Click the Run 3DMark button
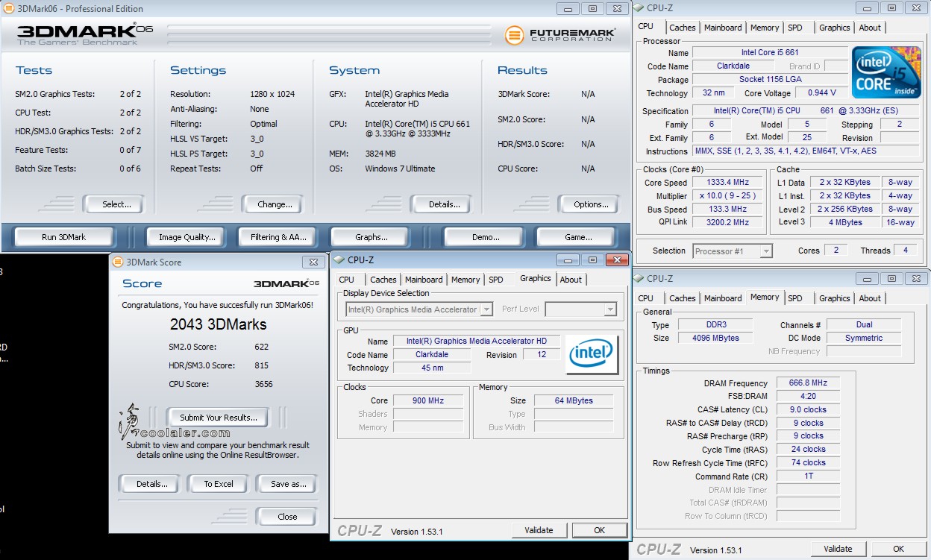This screenshot has height=560, width=931. (x=64, y=237)
